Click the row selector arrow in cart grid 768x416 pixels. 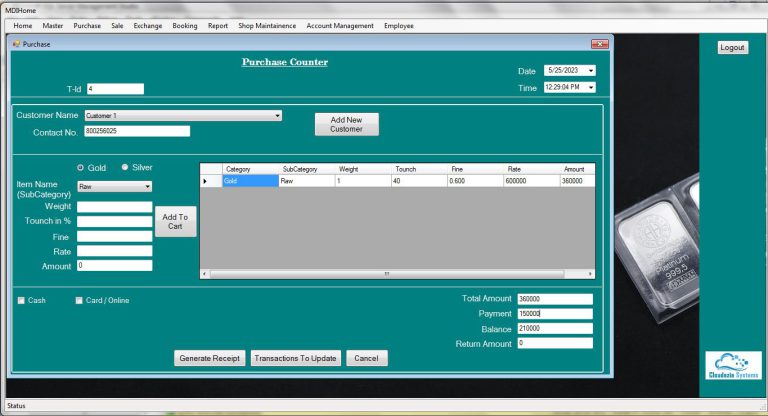coord(206,181)
